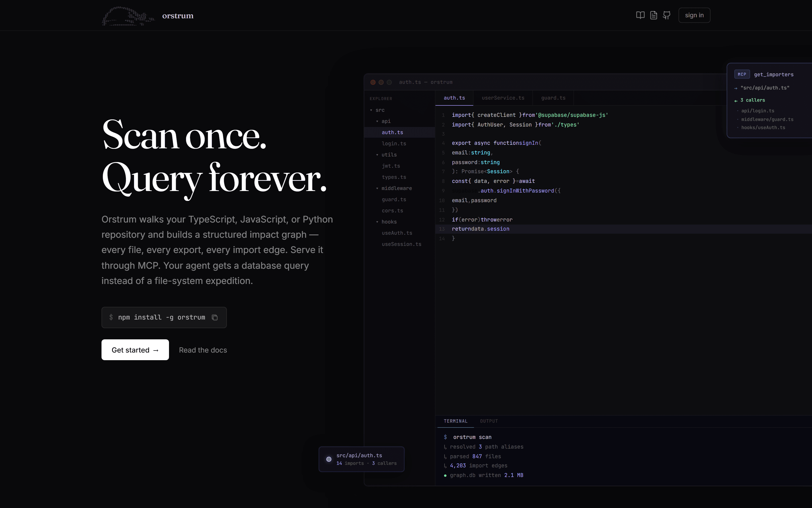
Task: Click the 'orstrum scan' terminal command
Action: (472, 437)
